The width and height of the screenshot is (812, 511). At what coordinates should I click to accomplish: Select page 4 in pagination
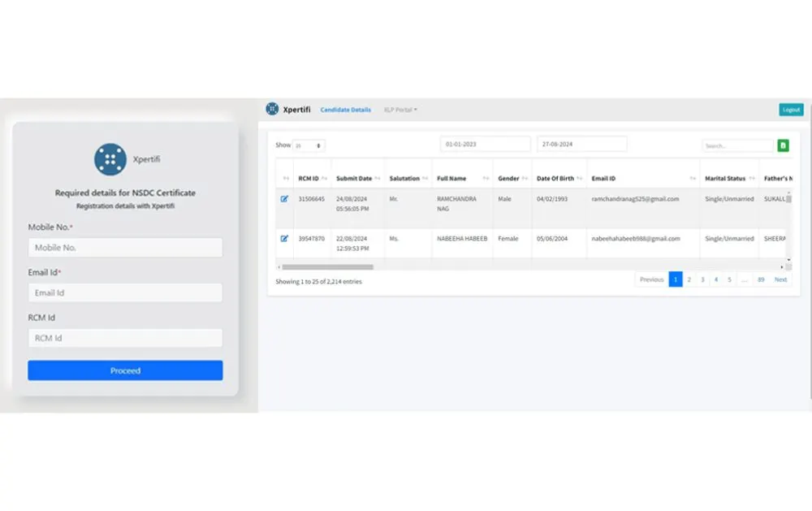click(716, 279)
